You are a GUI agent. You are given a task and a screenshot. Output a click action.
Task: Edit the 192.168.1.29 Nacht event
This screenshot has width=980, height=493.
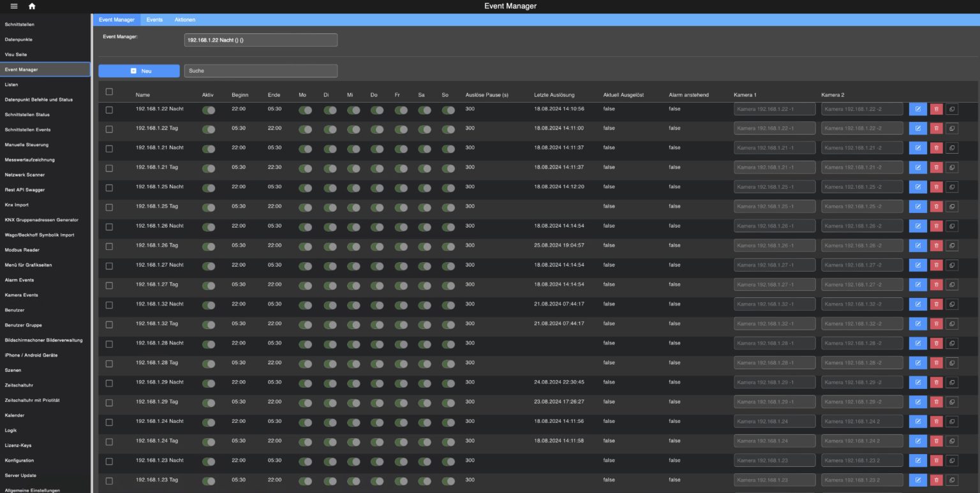917,382
